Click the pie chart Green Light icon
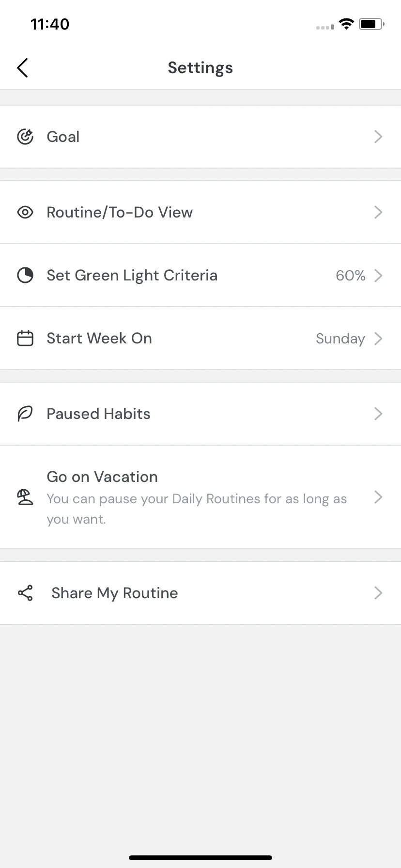This screenshot has height=868, width=401. coord(25,275)
